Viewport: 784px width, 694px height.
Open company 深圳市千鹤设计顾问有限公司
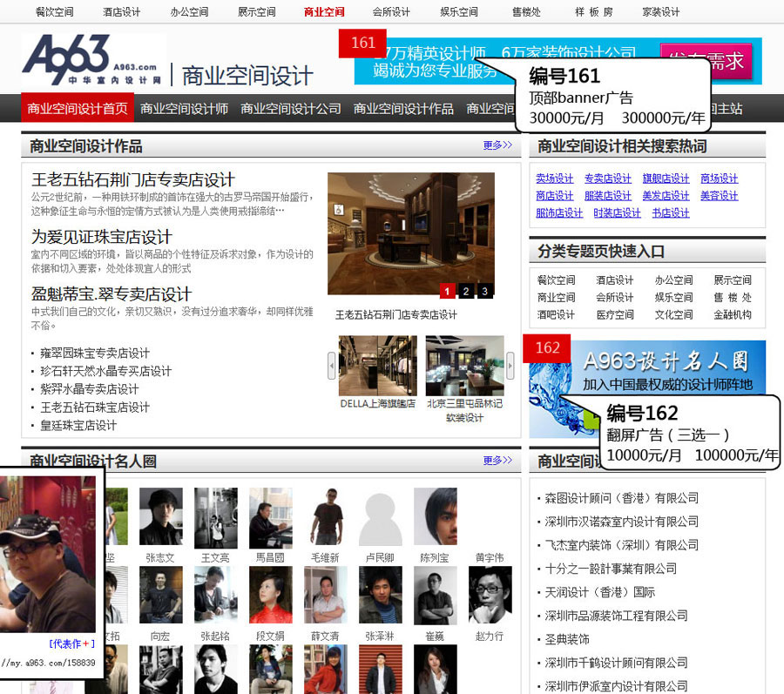tap(616, 663)
